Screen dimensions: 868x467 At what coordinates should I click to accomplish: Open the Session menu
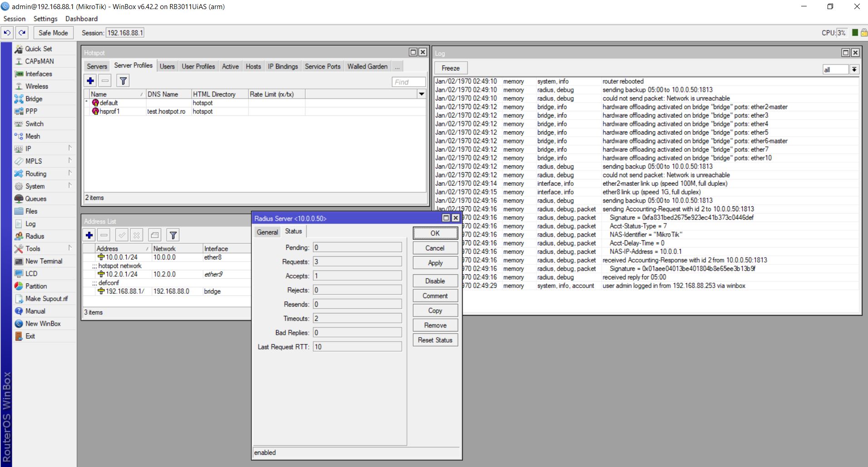(x=15, y=19)
